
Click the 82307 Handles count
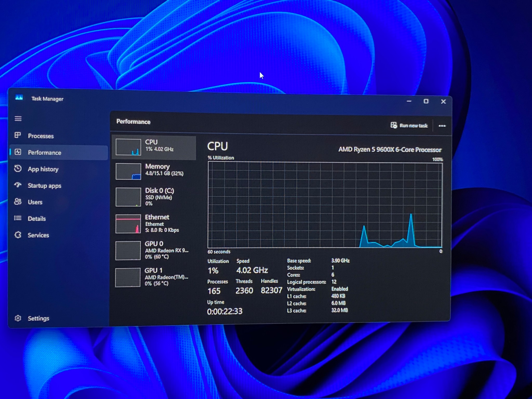click(x=271, y=290)
